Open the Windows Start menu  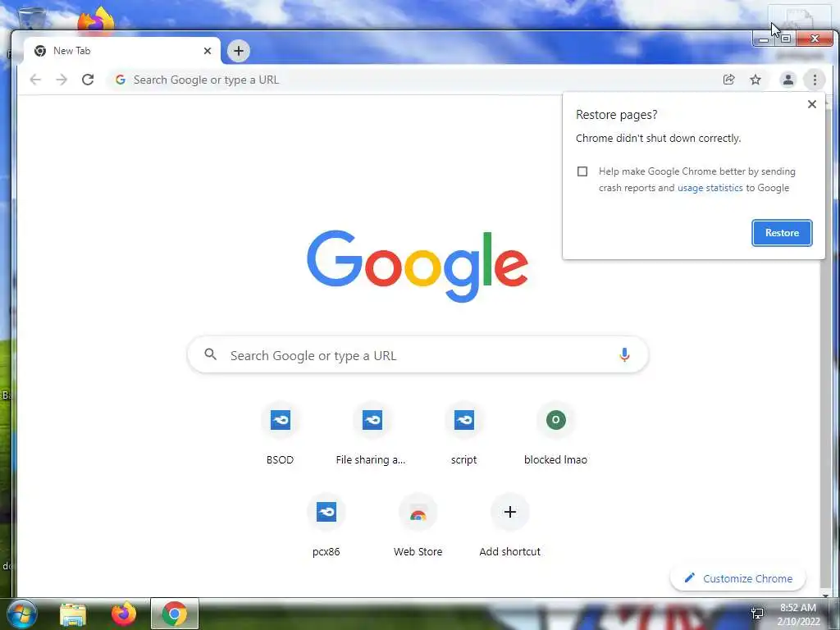click(x=21, y=614)
